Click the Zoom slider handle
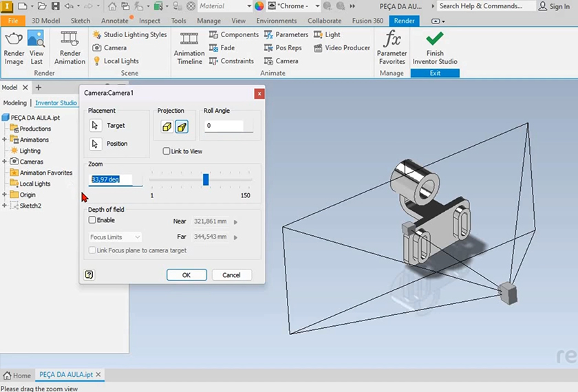578x392 pixels. pos(206,179)
